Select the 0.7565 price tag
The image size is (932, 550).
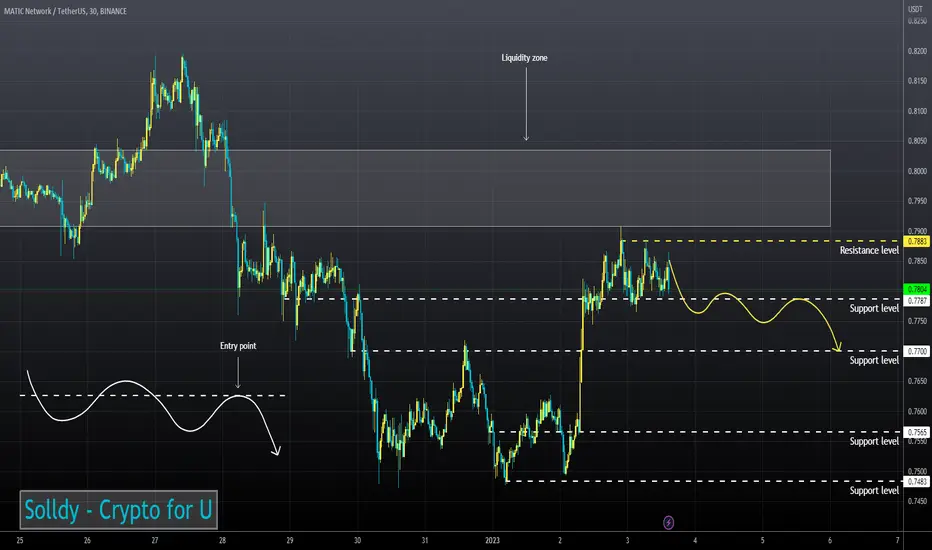click(917, 432)
